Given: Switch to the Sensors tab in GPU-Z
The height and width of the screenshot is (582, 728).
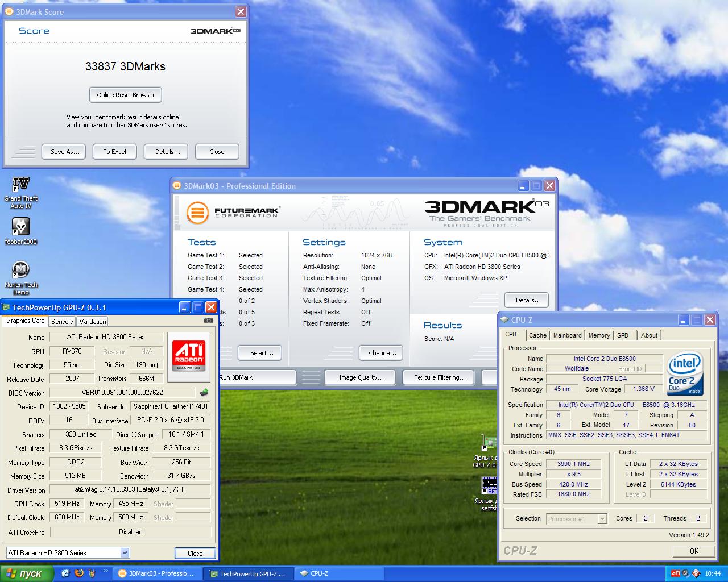Looking at the screenshot, I should pyautogui.click(x=62, y=321).
